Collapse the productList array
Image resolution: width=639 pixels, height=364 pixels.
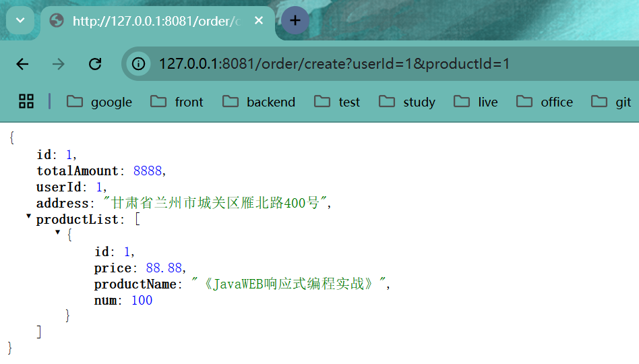pos(28,216)
